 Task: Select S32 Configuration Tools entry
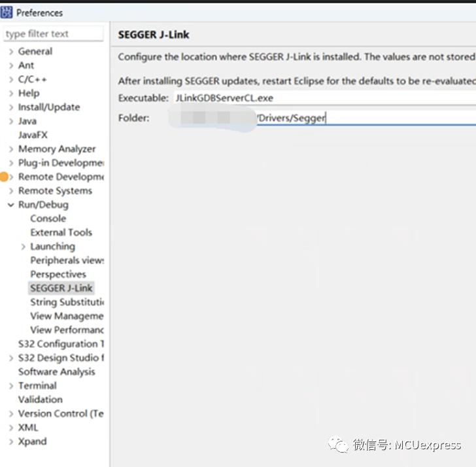[61, 344]
